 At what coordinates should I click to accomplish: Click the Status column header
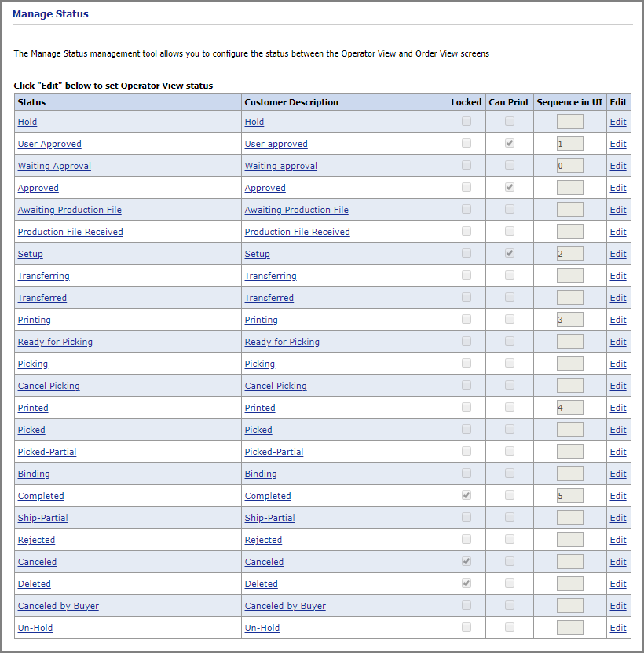pos(31,102)
